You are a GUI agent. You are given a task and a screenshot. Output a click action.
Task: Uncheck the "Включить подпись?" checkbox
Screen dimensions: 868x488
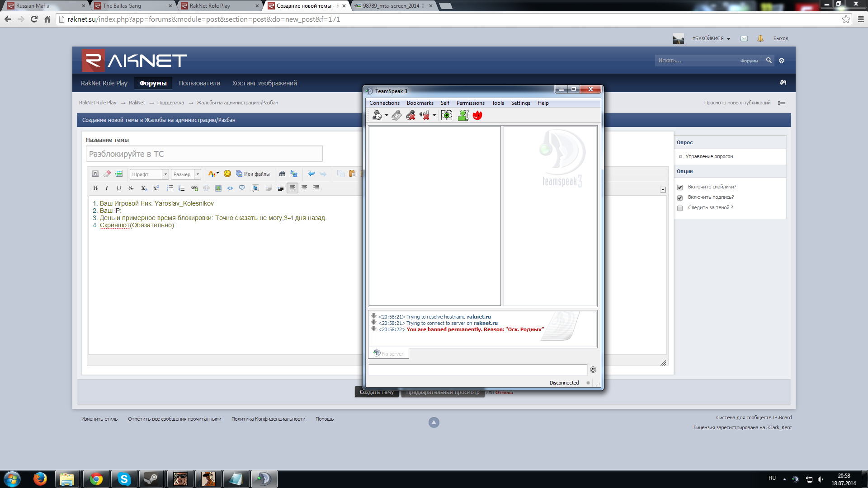coord(680,198)
